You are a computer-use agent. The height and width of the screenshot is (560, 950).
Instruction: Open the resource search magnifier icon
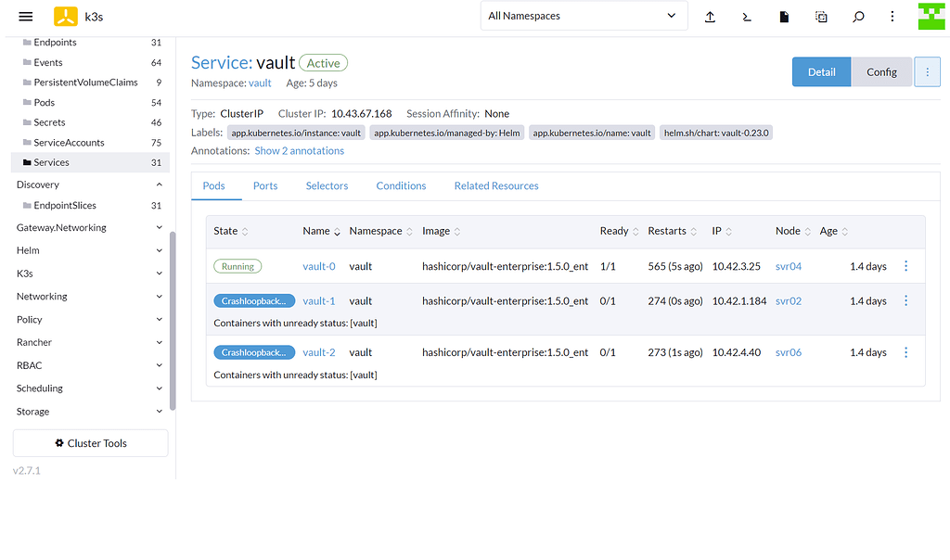pyautogui.click(x=858, y=16)
